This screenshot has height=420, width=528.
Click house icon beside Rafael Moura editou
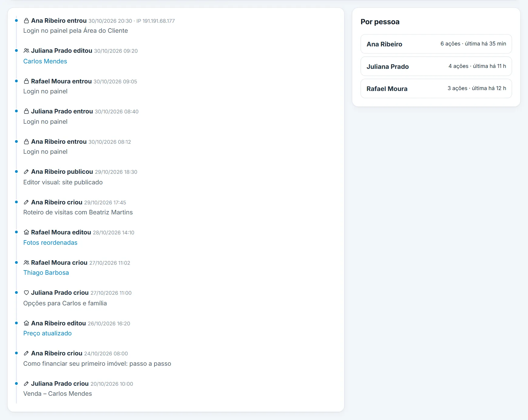26,232
